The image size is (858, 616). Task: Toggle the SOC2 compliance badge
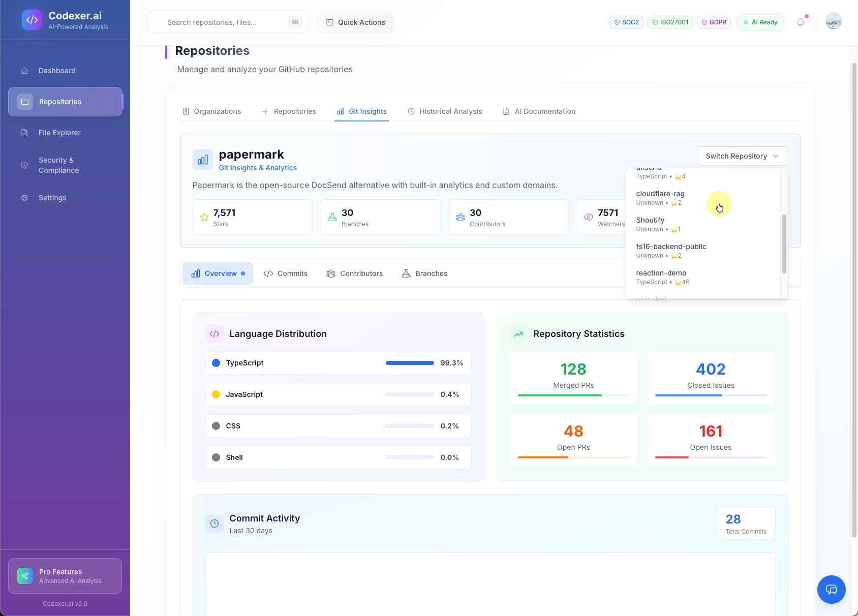626,22
